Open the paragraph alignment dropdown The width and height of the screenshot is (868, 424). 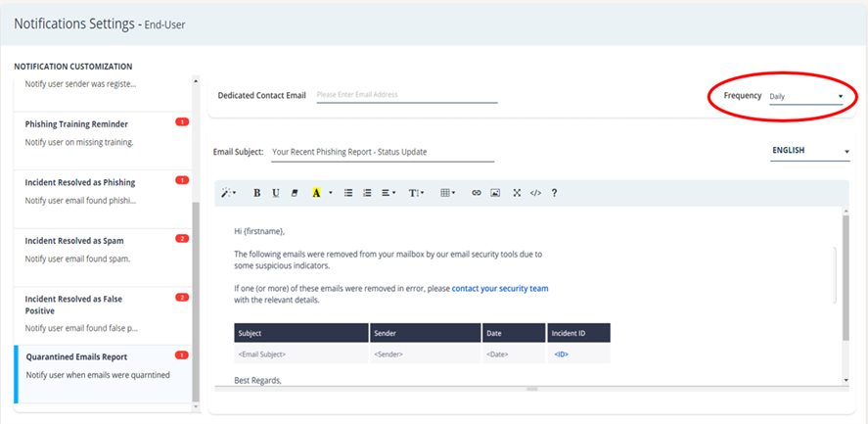pyautogui.click(x=388, y=193)
